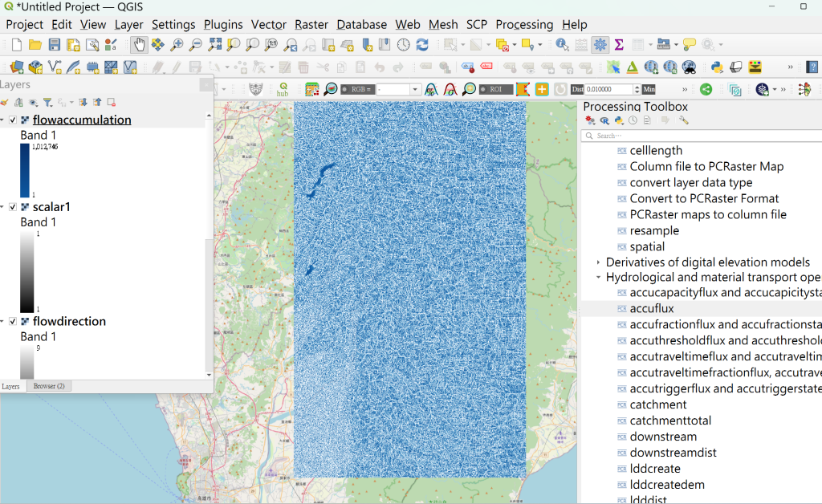Open the Statistical Summary sigma icon
This screenshot has height=504, width=822.
tap(619, 44)
